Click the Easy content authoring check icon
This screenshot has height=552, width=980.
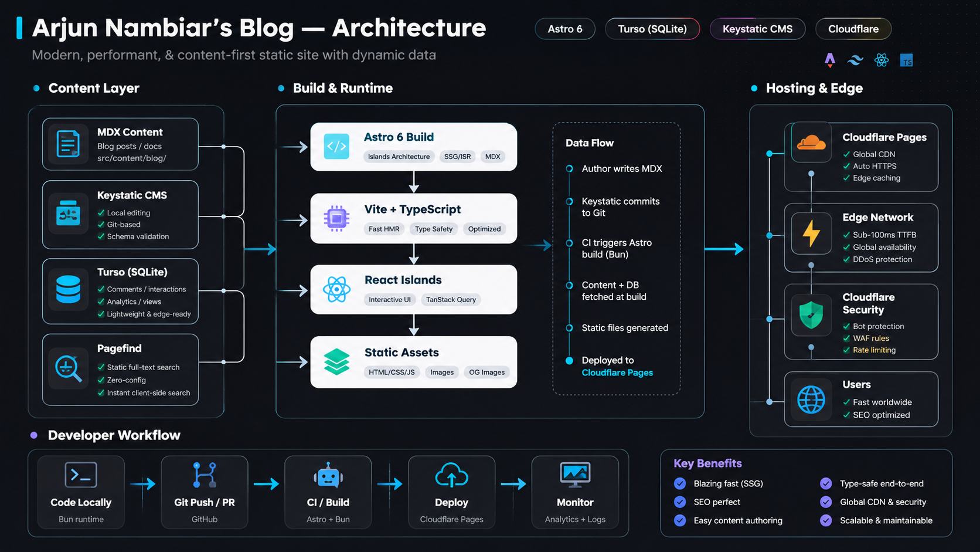pyautogui.click(x=680, y=520)
